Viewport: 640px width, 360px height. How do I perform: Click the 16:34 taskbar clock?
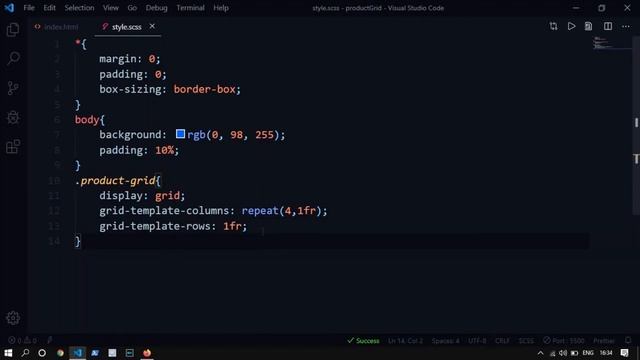coord(606,353)
